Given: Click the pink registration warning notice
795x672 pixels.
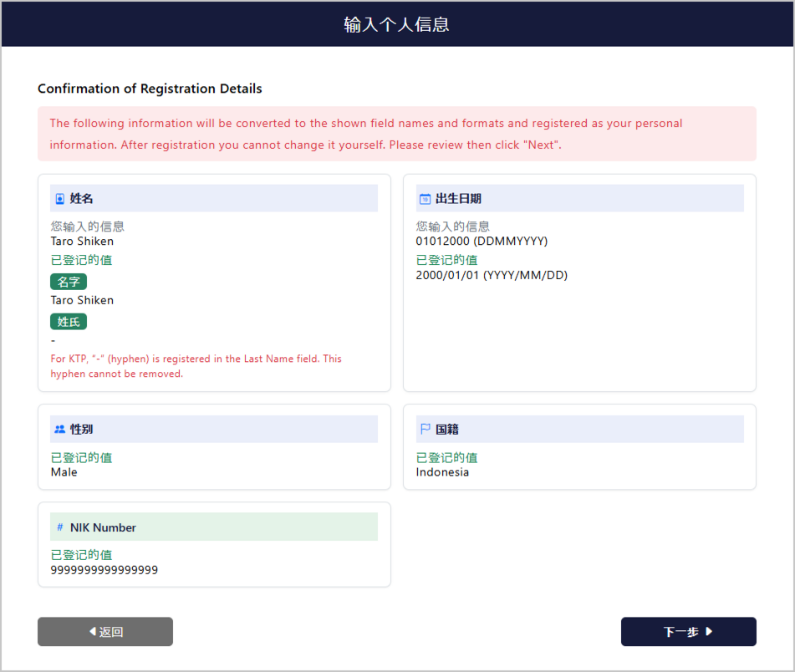Looking at the screenshot, I should (397, 134).
